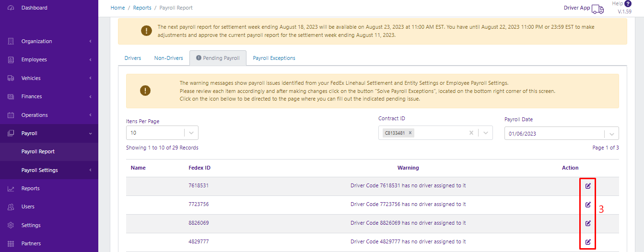Open edit action for Fedex ID 8826069
The image size is (644, 252).
point(588,223)
